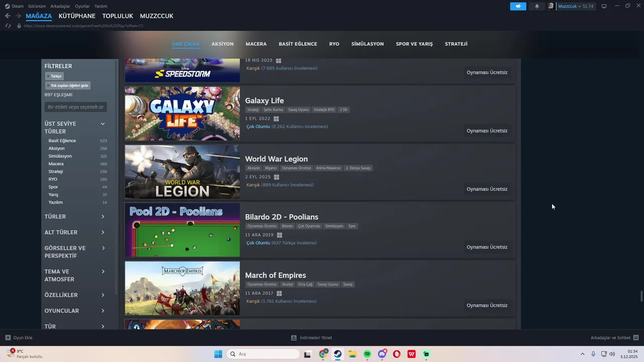The height and width of the screenshot is (362, 644).
Task: Open the Arkadaşlar menu
Action: point(60,6)
